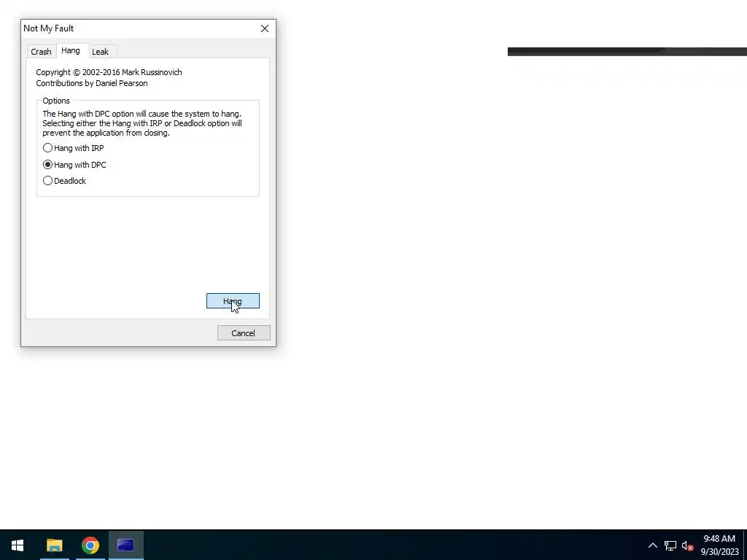Launch Google Chrome from the taskbar
The image size is (747, 560).
point(90,545)
